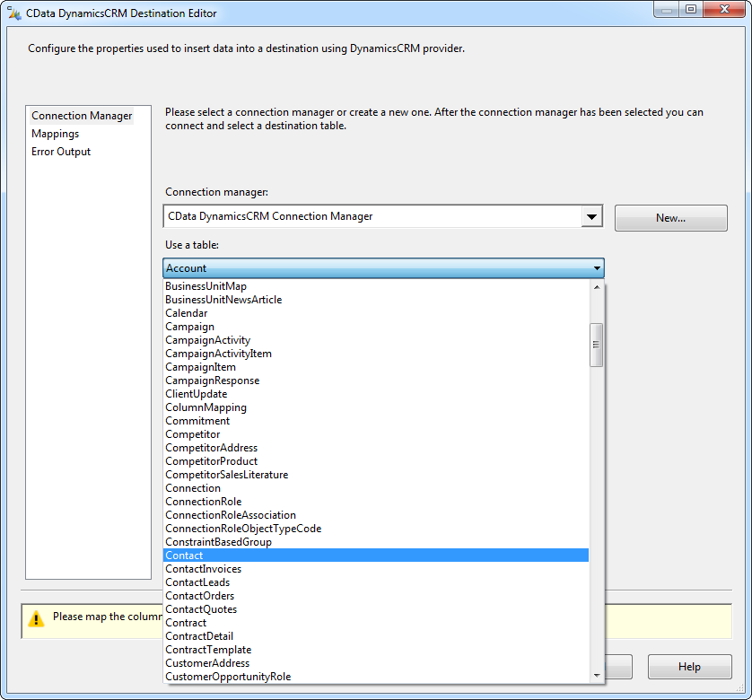Choose Campaign in the table list
This screenshot has height=700, width=752.
[x=189, y=327]
